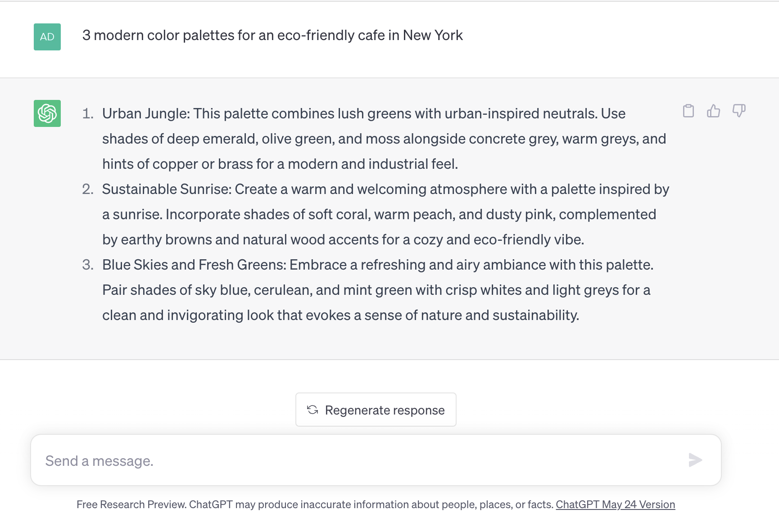Viewport: 779px width, 532px height.
Task: Give the response a thumbs up
Action: click(x=713, y=111)
